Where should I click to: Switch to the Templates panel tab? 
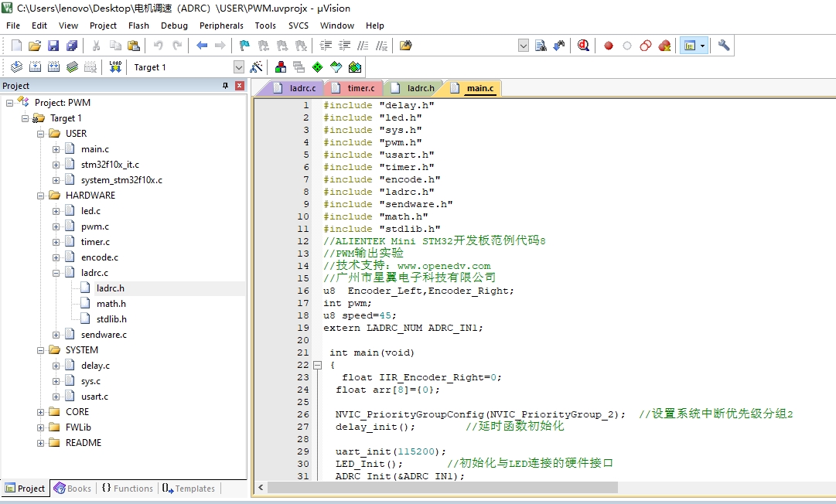(x=189, y=488)
